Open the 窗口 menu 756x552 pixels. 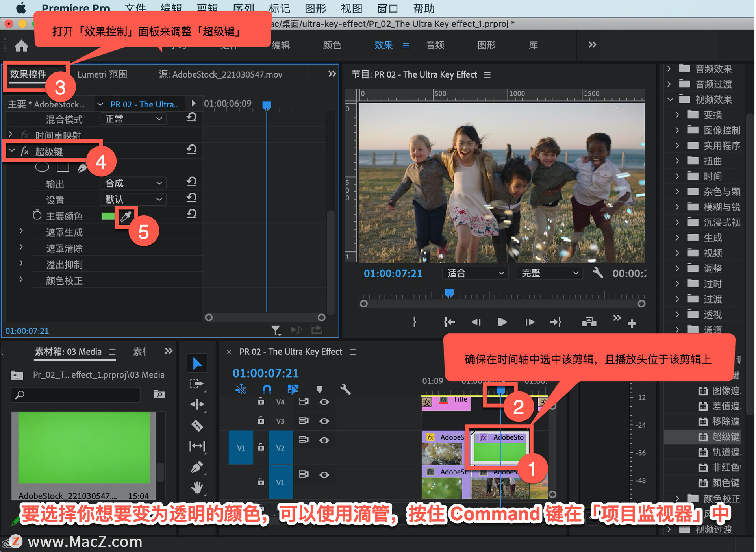pyautogui.click(x=387, y=8)
